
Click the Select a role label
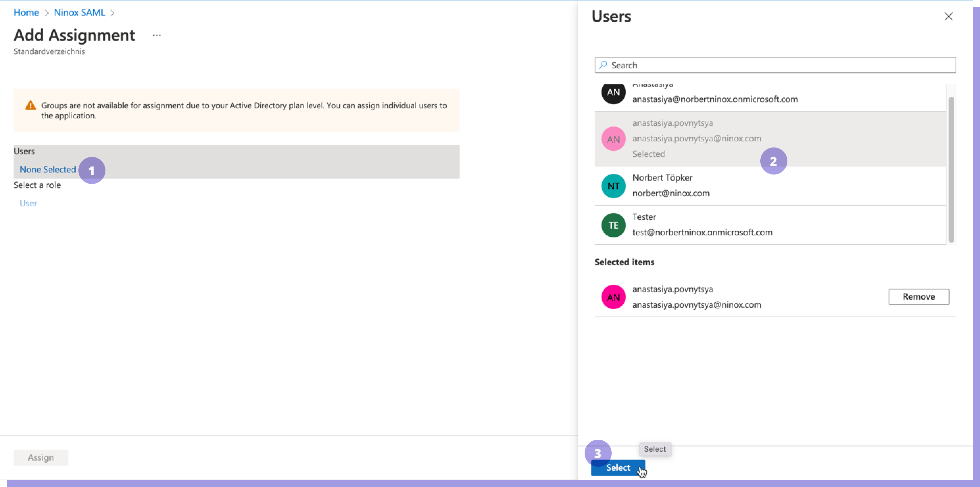(x=37, y=185)
